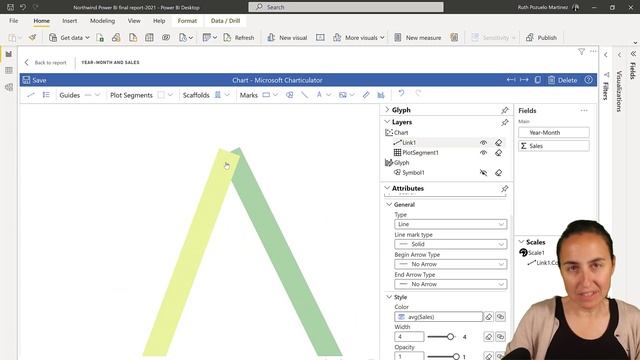Click the legend list icon left of Guides

pyautogui.click(x=46, y=95)
